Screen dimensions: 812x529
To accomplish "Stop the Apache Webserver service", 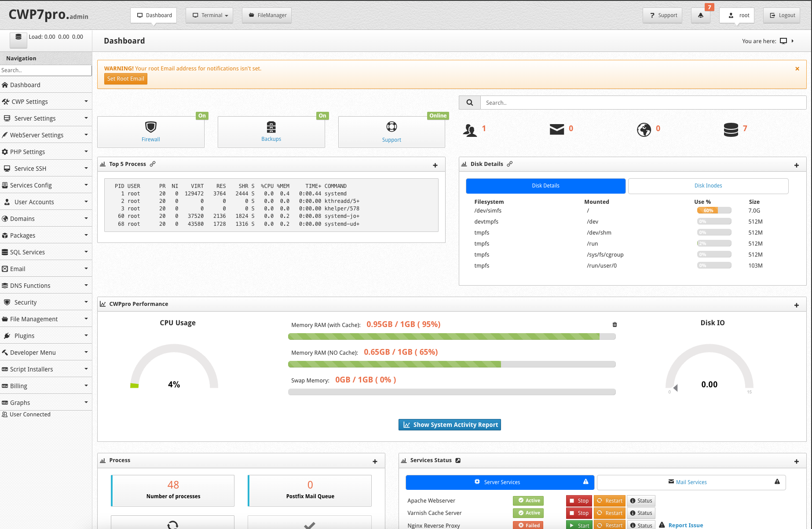I will click(579, 501).
